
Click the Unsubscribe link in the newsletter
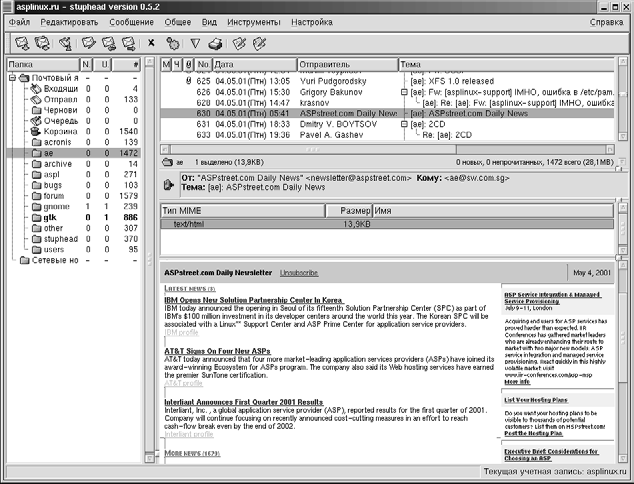click(x=299, y=272)
